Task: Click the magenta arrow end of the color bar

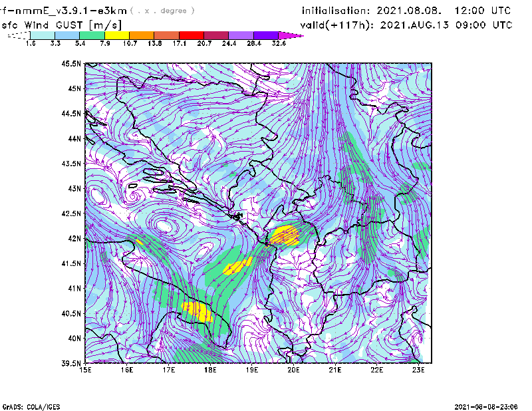Action: pos(290,35)
